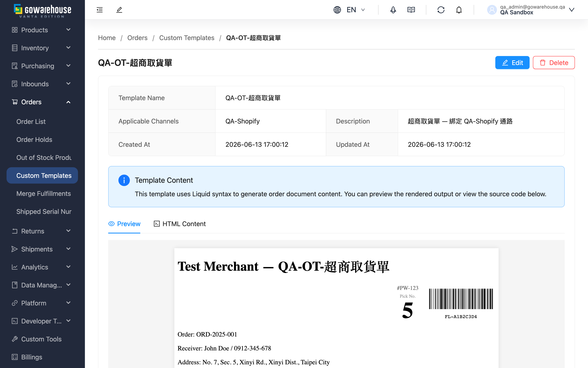Open Out of Stock Products item

pyautogui.click(x=44, y=158)
